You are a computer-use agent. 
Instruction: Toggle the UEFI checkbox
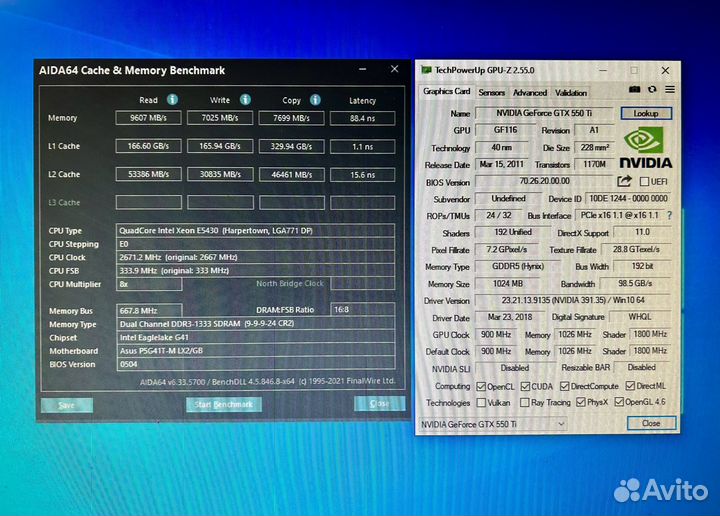644,182
